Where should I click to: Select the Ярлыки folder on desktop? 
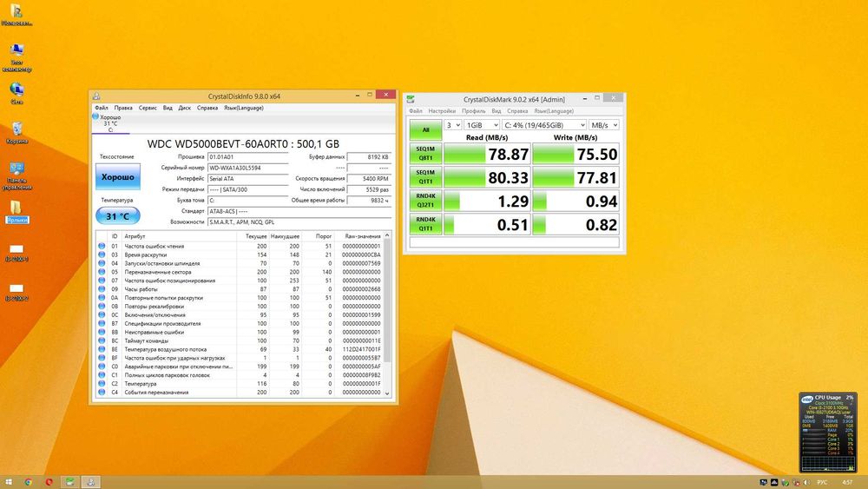(16, 212)
